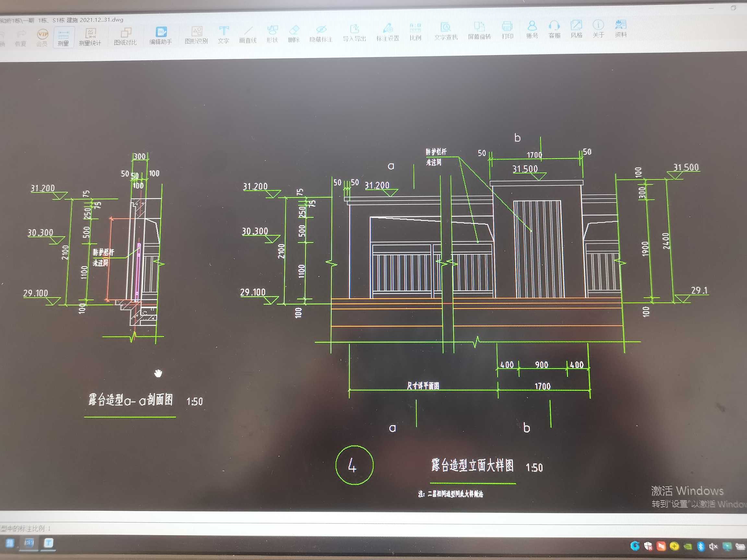Open the Bluetooth tray icon
747x560 pixels.
[x=701, y=546]
